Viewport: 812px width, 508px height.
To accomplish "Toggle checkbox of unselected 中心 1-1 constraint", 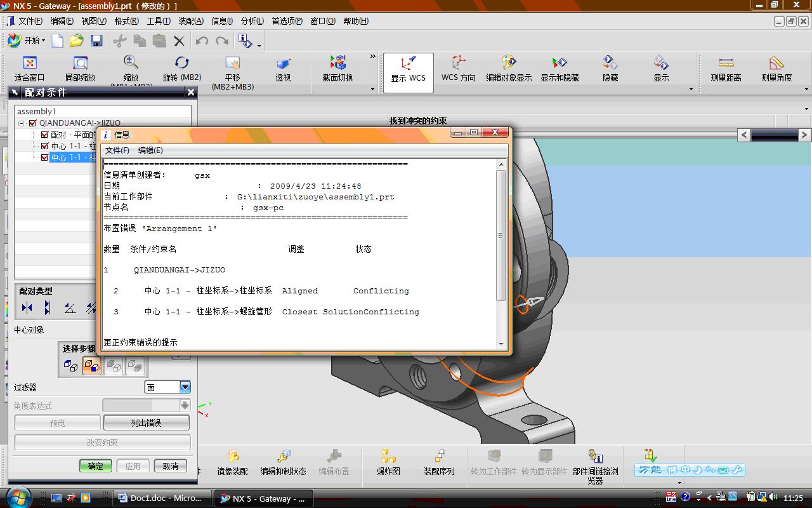I will 44,146.
